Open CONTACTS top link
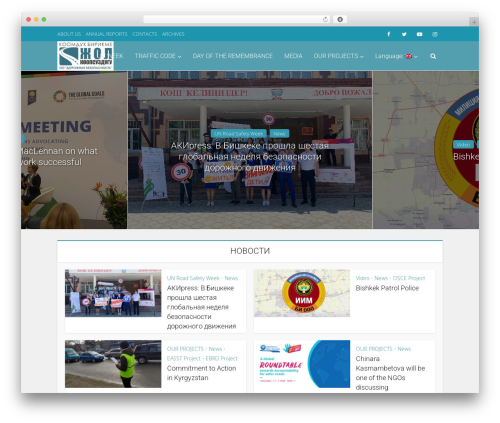This screenshot has width=500, height=423. (144, 34)
